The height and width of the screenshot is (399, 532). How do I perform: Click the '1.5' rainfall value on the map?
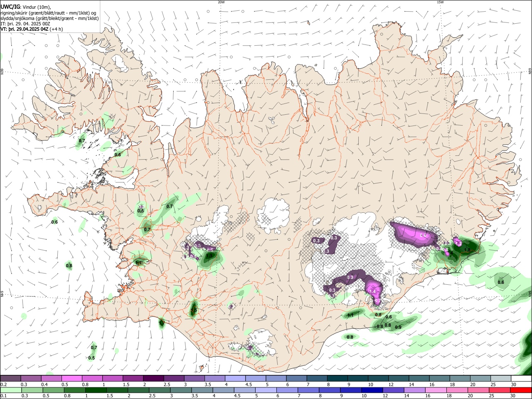pos(194,310)
